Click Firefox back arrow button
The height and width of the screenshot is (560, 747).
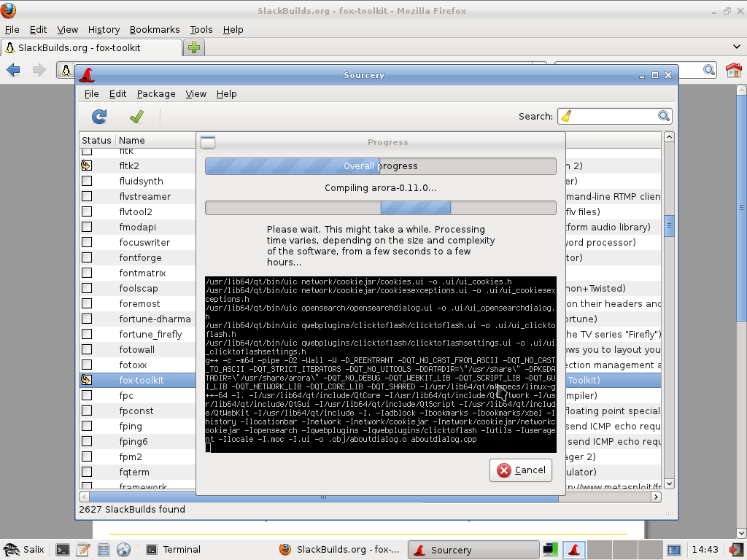pos(13,71)
